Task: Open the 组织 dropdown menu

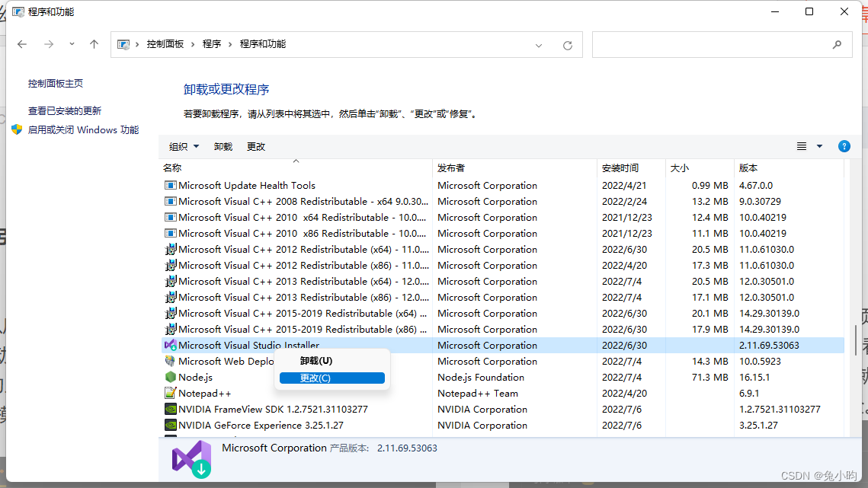Action: click(184, 147)
